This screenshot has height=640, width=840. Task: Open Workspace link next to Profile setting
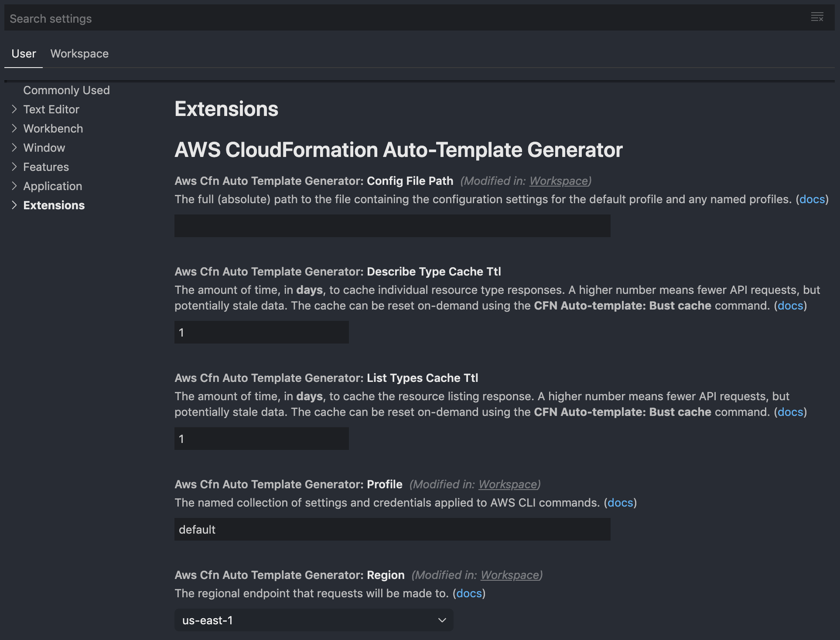pyautogui.click(x=508, y=484)
